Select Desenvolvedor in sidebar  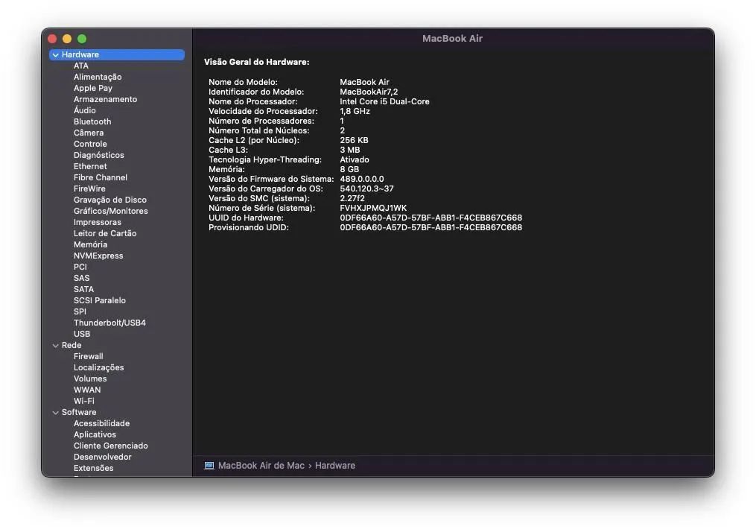tap(102, 457)
